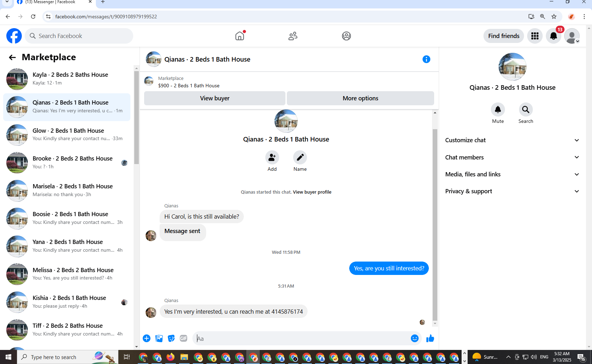Open Boosie 2 Beds 1 Bath House chat
Viewport: 592px width, 364px height.
tap(67, 218)
